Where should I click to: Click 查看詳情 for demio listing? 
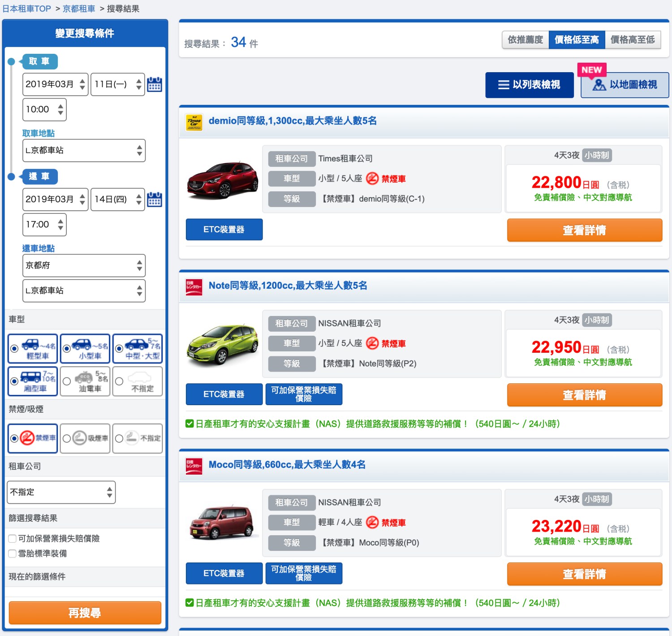[585, 230]
